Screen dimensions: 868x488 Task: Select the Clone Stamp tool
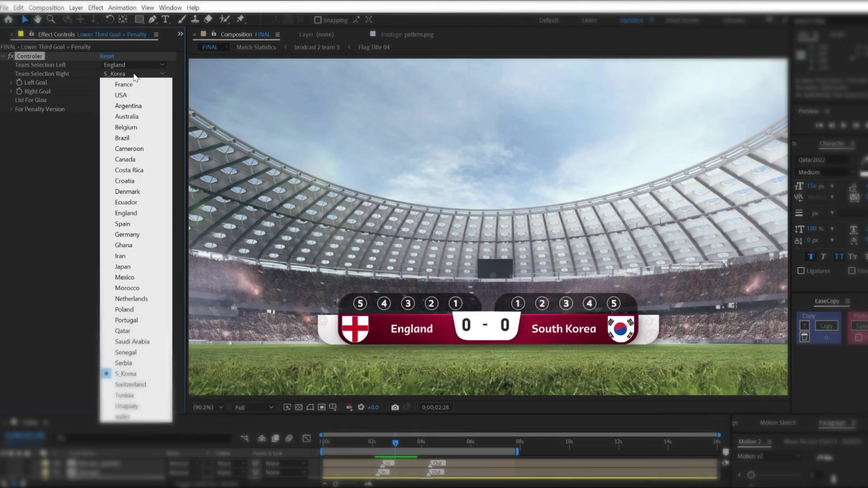[x=195, y=19]
